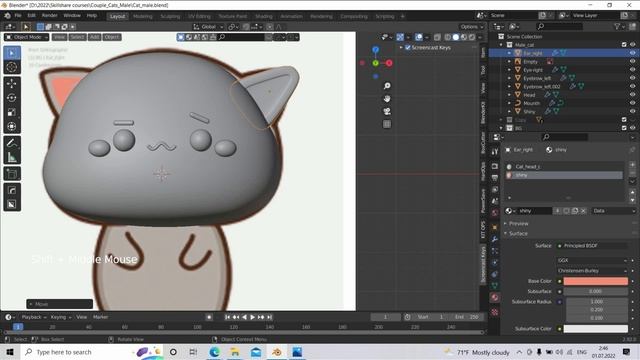Viewport: 640px width, 360px height.
Task: Collapse the Male_cat collection tree
Action: click(x=501, y=45)
